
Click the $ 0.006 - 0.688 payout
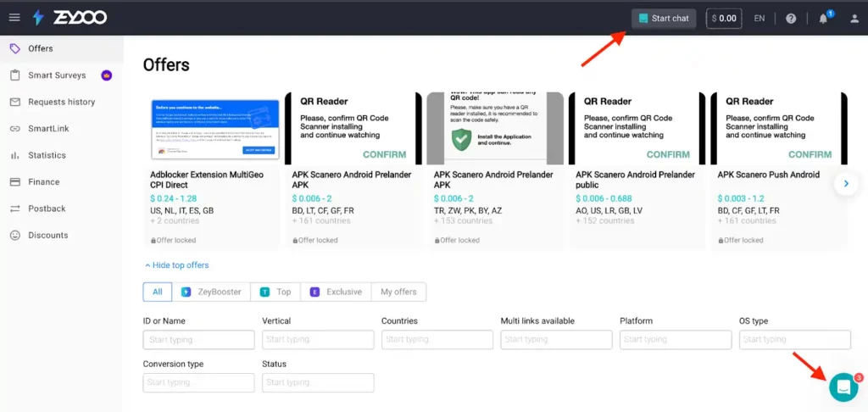[604, 198]
